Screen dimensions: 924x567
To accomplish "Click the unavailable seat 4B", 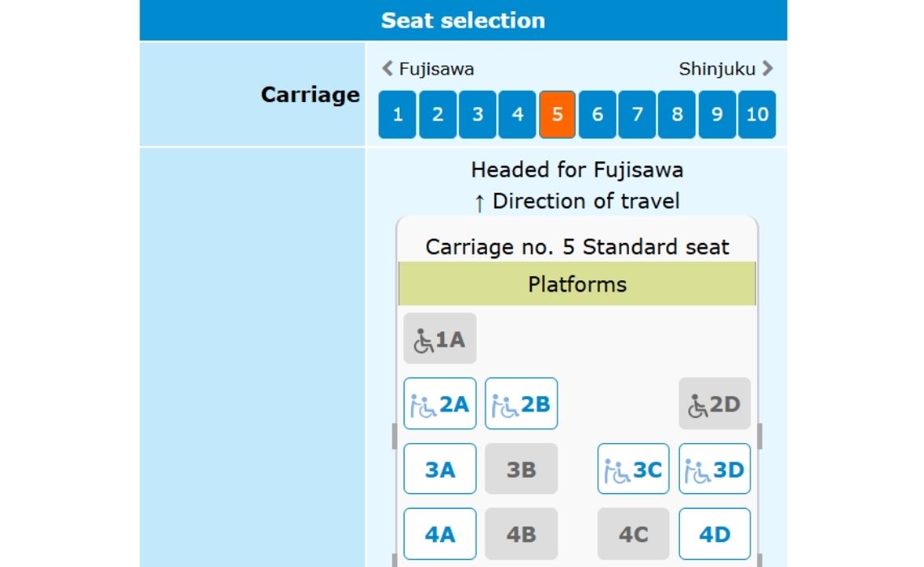I will tap(521, 533).
